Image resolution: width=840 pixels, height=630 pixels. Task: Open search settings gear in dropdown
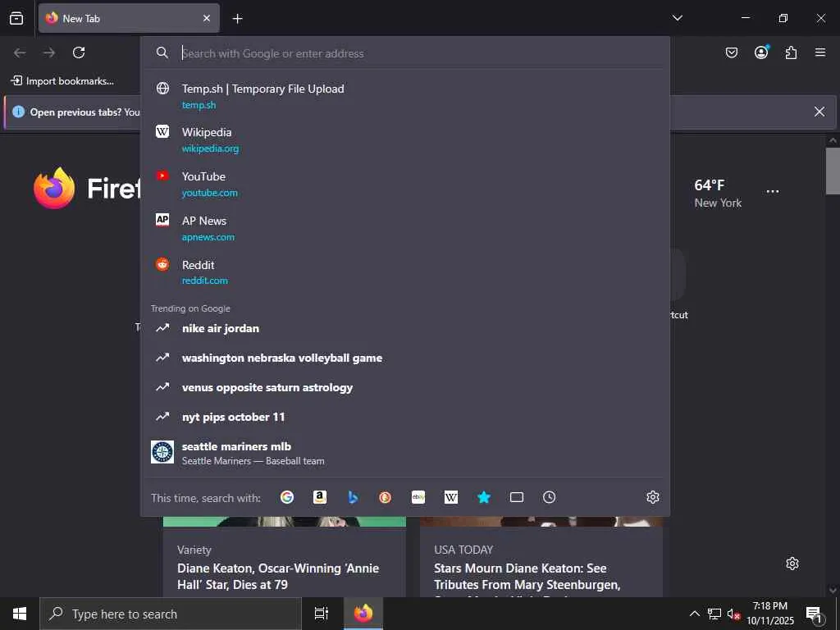point(652,497)
